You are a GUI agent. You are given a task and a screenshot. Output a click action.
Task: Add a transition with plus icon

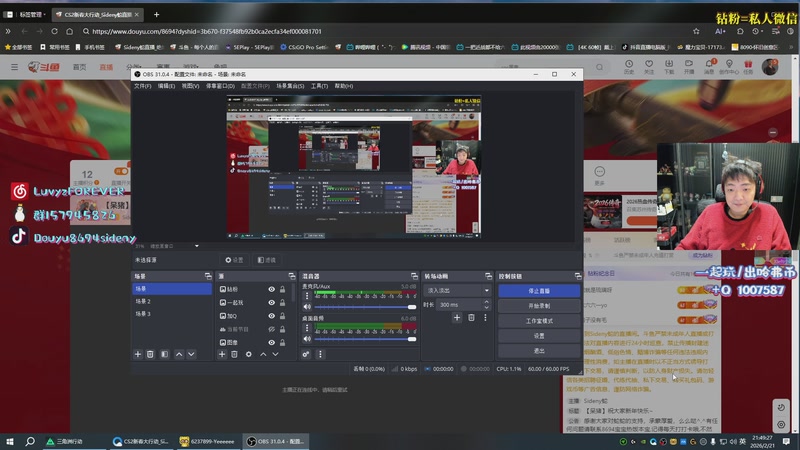pos(457,317)
